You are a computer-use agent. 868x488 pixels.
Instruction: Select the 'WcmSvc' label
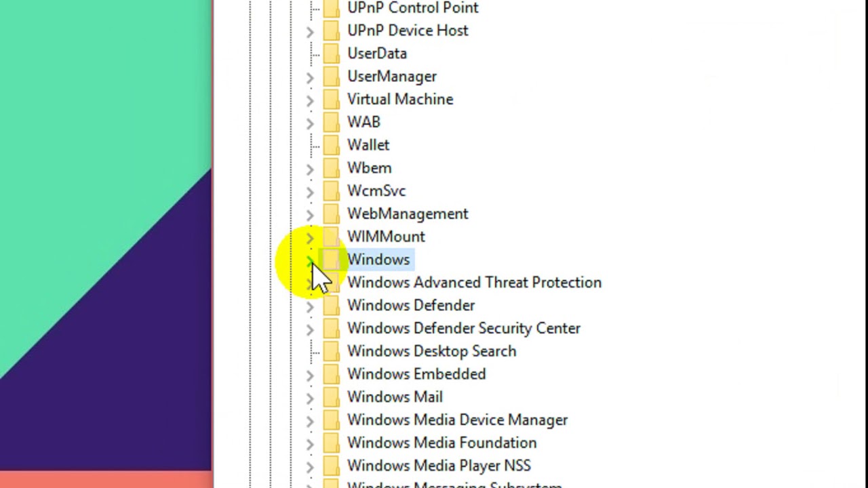coord(376,191)
